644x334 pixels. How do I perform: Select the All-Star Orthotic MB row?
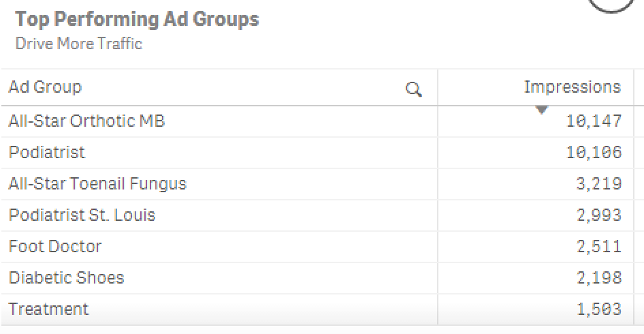click(x=86, y=121)
